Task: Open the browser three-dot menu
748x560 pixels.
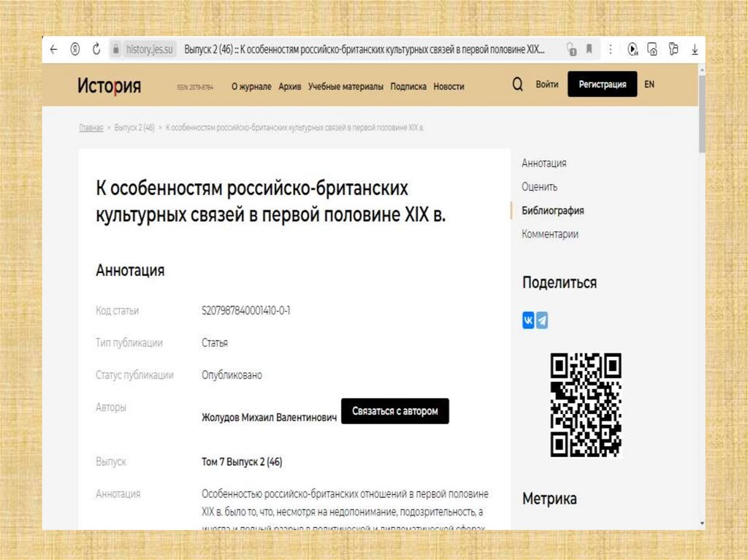Action: coord(611,49)
